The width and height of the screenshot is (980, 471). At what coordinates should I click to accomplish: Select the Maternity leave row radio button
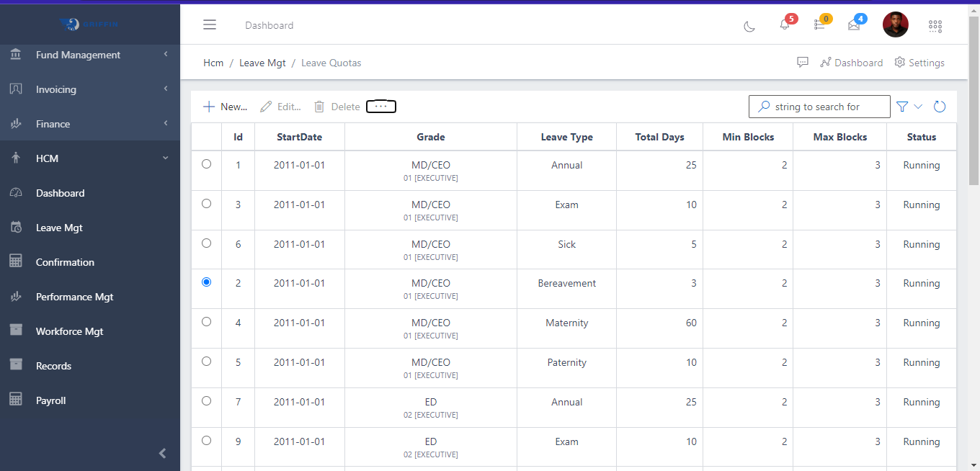click(206, 321)
